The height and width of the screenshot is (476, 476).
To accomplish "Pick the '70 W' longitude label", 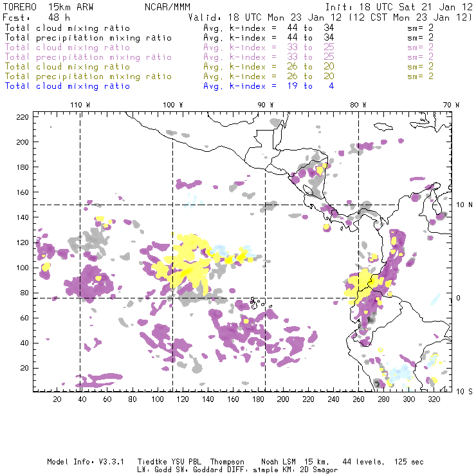I will [451, 105].
